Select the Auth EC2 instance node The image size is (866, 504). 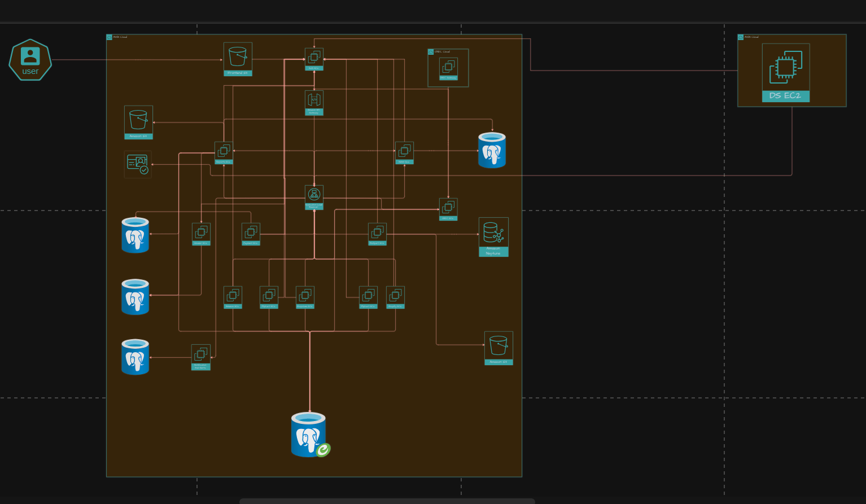(x=314, y=59)
